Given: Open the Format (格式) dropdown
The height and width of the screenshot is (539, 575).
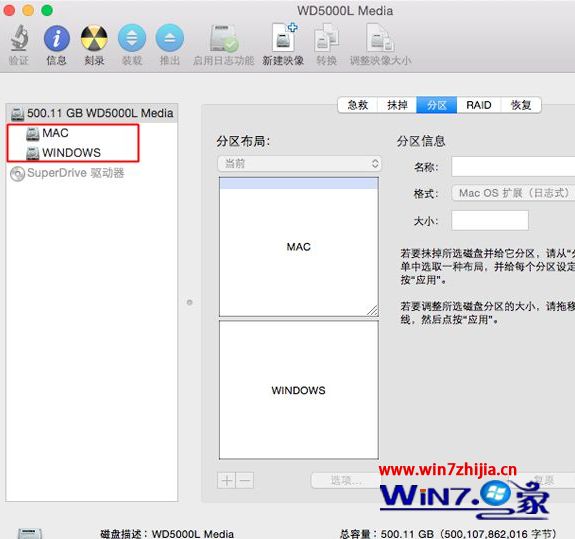Looking at the screenshot, I should coord(513,193).
